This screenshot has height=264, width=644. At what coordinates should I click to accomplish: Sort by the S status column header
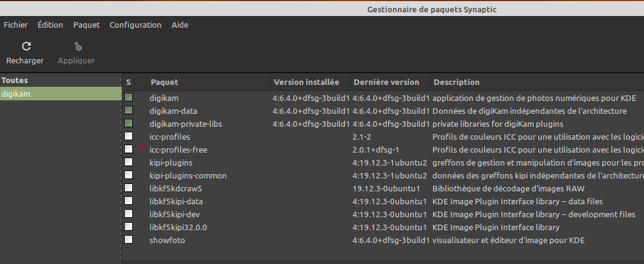click(x=128, y=82)
